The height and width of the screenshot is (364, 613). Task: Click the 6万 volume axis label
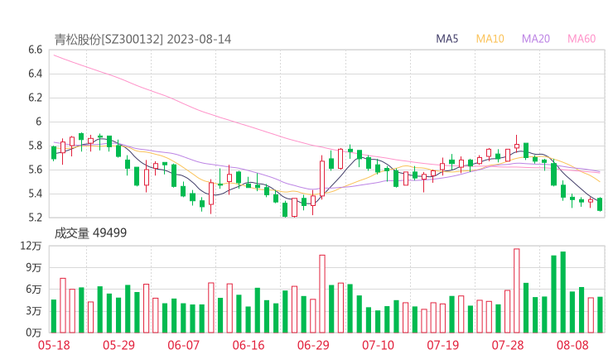pos(34,290)
